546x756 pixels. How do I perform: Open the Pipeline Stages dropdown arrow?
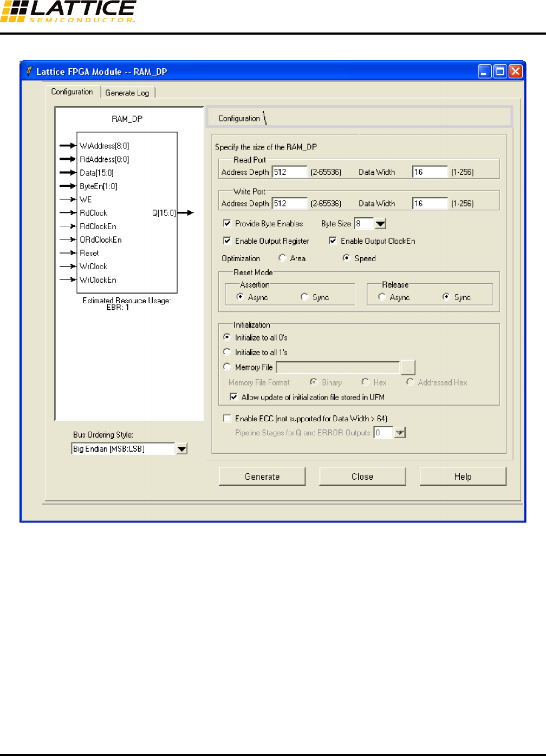[x=400, y=432]
